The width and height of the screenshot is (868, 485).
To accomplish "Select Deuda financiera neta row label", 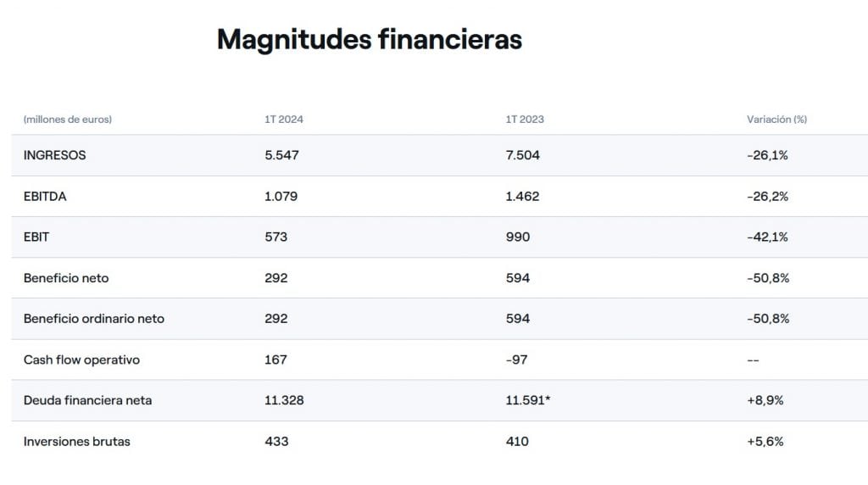I will click(x=87, y=400).
